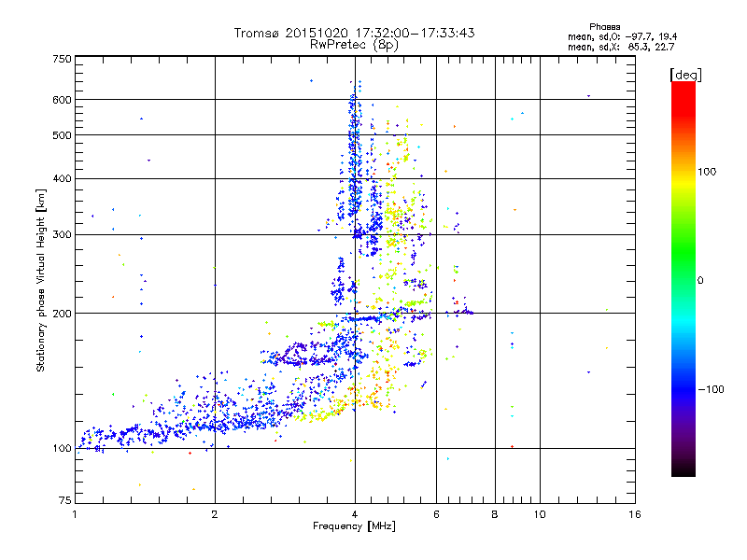
Task: Click the colorbar label '100'
Action: click(707, 172)
